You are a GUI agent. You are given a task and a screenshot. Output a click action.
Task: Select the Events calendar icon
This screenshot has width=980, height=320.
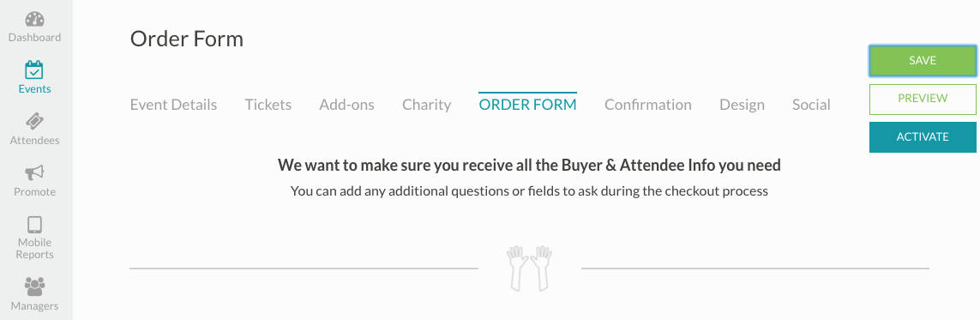34,69
